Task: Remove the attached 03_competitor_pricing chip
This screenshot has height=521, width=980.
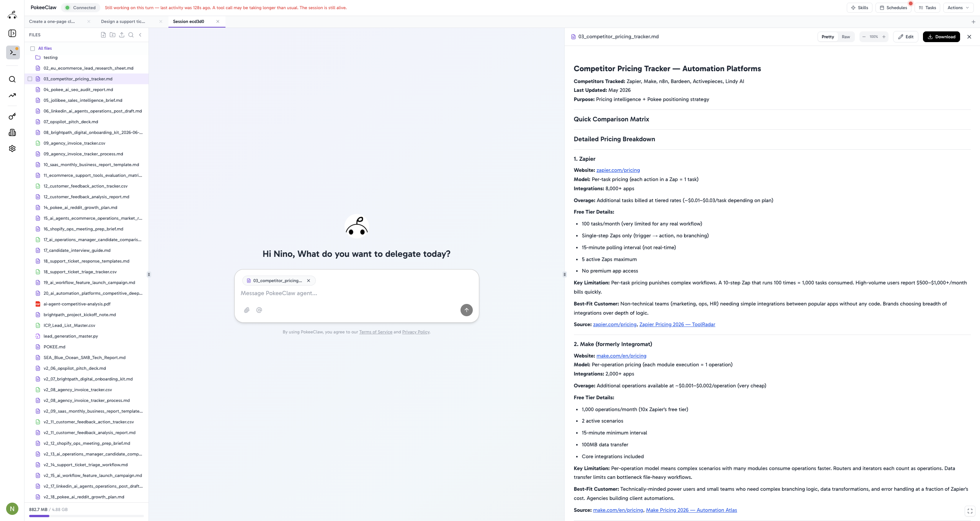Action: pyautogui.click(x=309, y=281)
